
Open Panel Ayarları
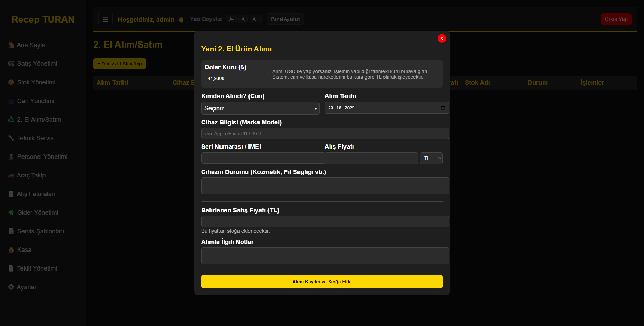pyautogui.click(x=285, y=19)
